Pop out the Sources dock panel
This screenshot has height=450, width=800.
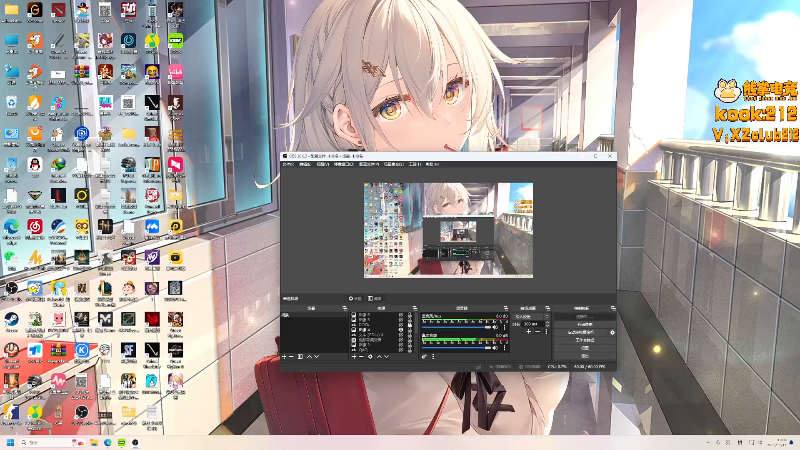point(415,308)
